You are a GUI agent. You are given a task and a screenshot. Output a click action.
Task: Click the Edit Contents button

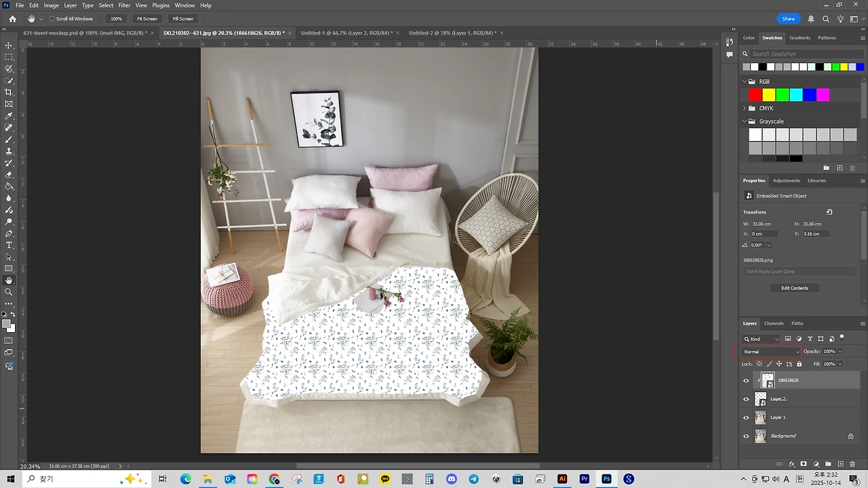(x=794, y=288)
